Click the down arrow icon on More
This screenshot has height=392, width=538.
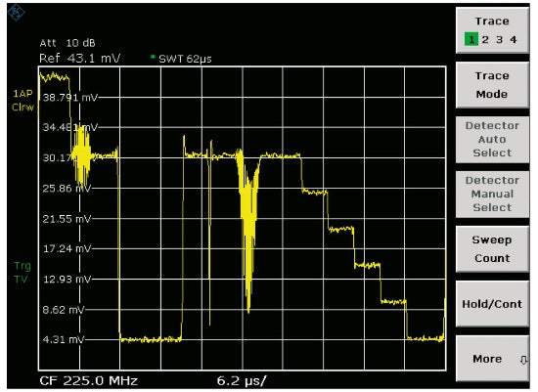[523, 360]
